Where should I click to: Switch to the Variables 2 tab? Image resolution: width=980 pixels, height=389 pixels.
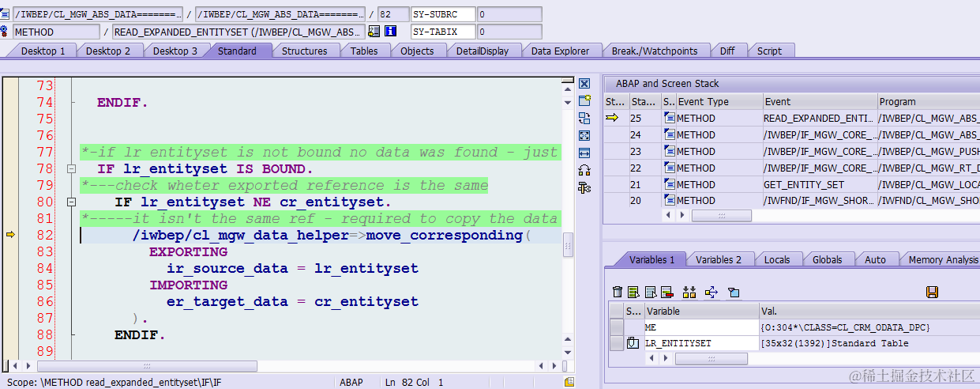[x=719, y=259]
